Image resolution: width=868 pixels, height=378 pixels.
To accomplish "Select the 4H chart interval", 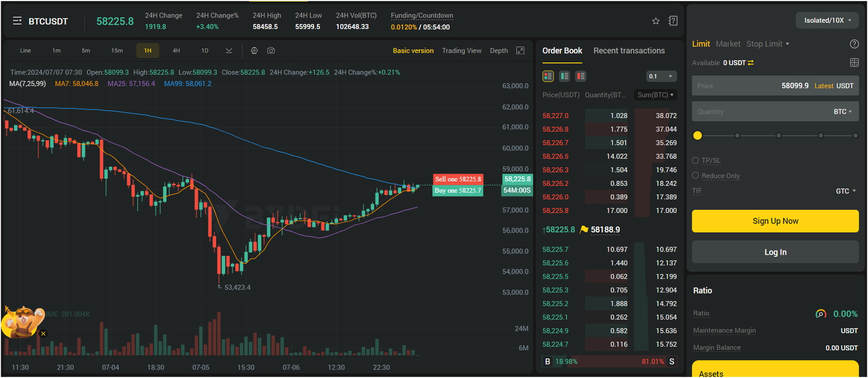I will click(176, 51).
